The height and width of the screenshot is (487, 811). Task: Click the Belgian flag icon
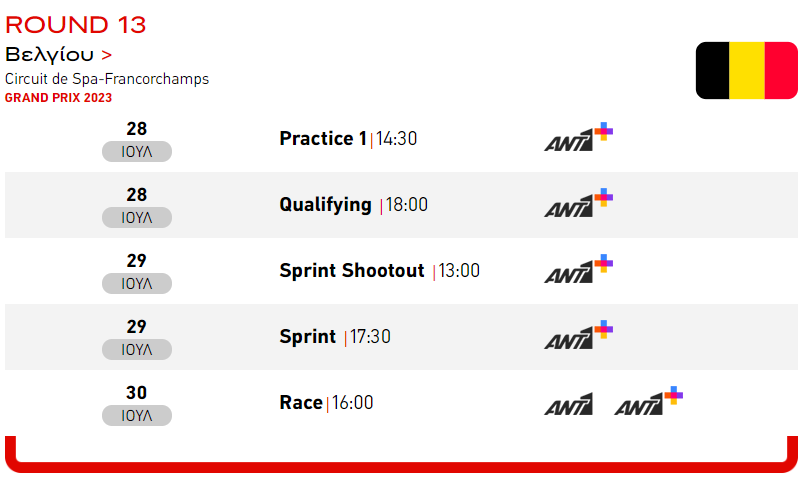pos(746,70)
